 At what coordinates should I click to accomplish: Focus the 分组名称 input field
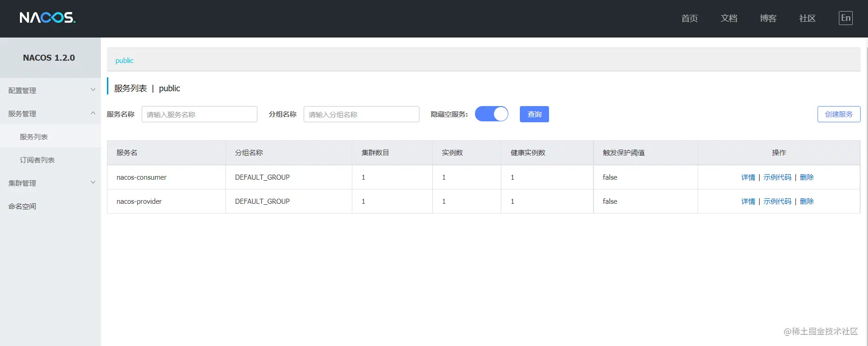(362, 114)
